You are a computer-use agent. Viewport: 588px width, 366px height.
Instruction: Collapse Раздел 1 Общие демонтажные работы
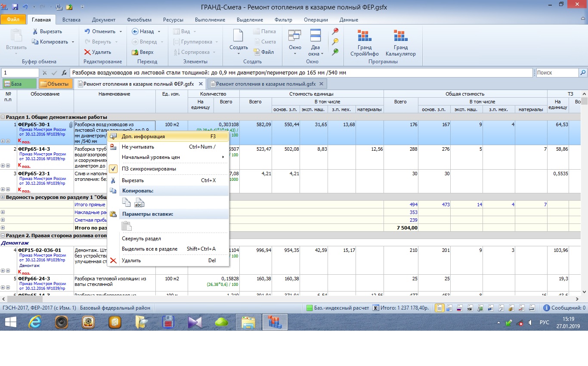3,117
